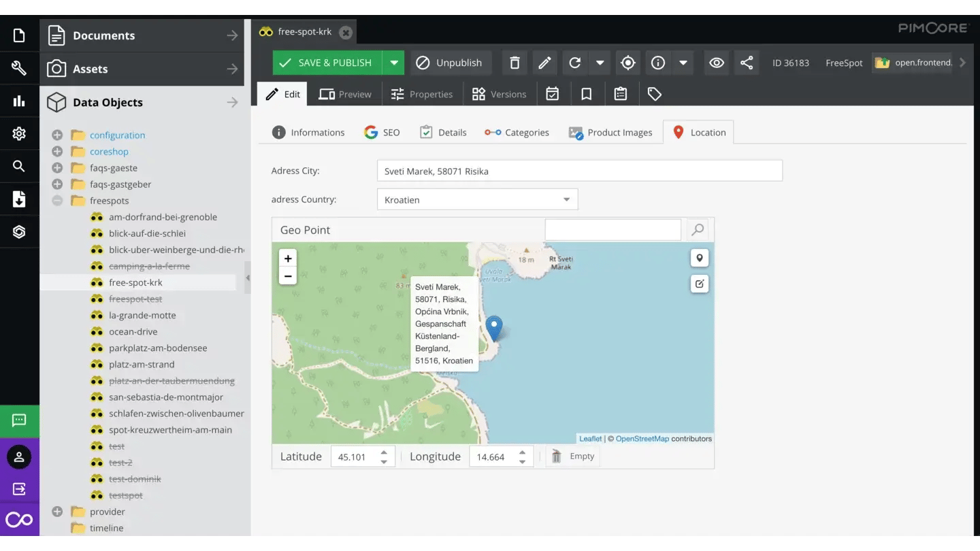The height and width of the screenshot is (551, 980).
Task: Open the share link icon
Action: pyautogui.click(x=746, y=63)
